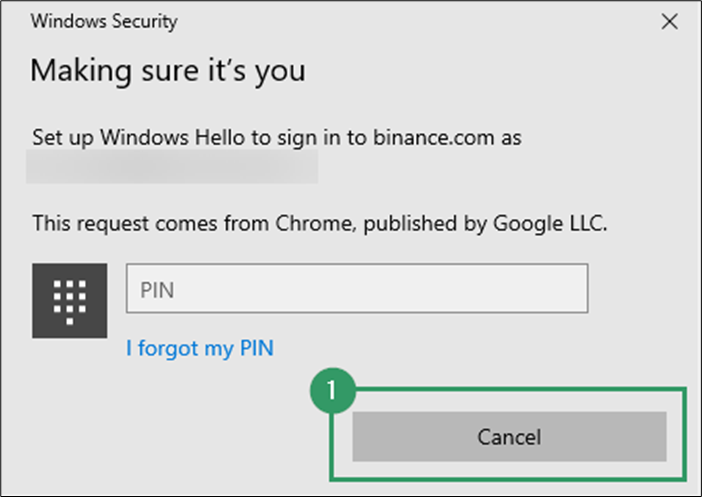This screenshot has width=702, height=497.
Task: Close the Windows Security dialog
Action: (x=669, y=21)
